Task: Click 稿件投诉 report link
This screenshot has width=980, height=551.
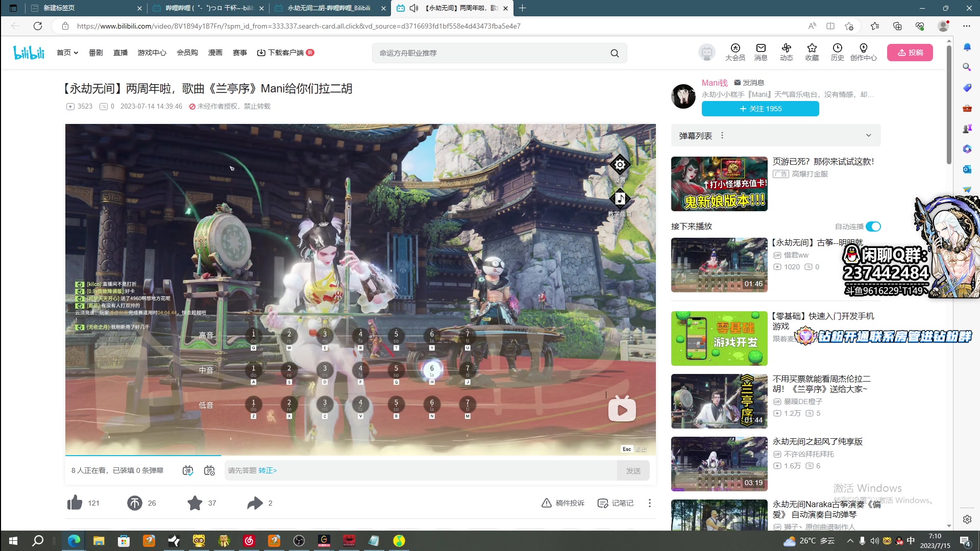Action: tap(563, 503)
